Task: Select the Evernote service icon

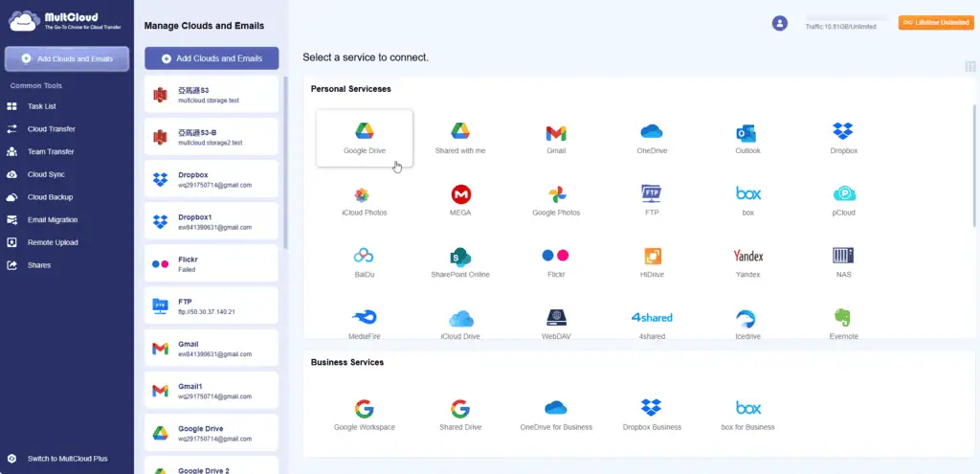Action: tap(842, 318)
